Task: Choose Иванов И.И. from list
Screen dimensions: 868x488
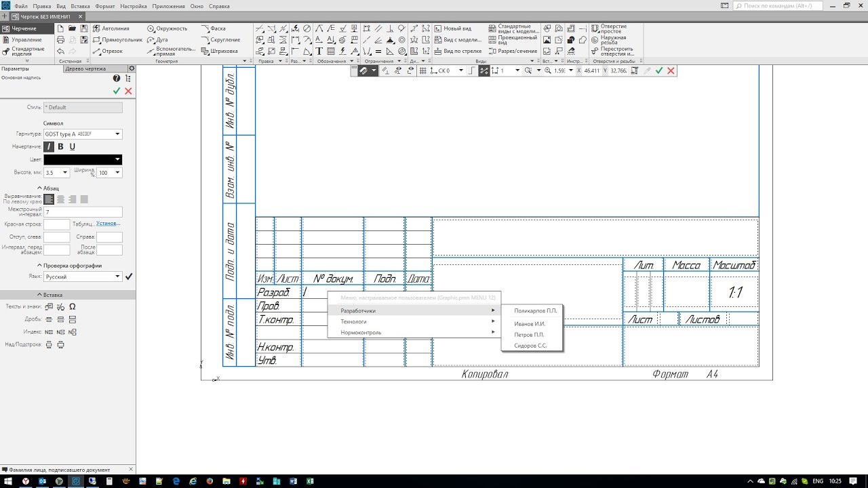Action: [530, 323]
